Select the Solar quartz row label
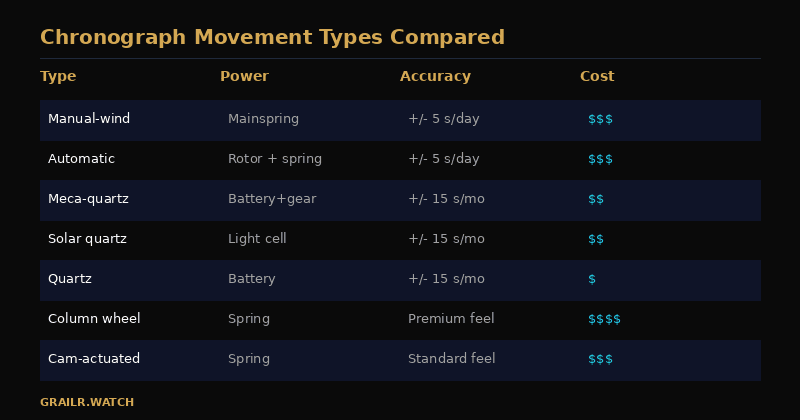The height and width of the screenshot is (420, 800). pyautogui.click(x=87, y=239)
